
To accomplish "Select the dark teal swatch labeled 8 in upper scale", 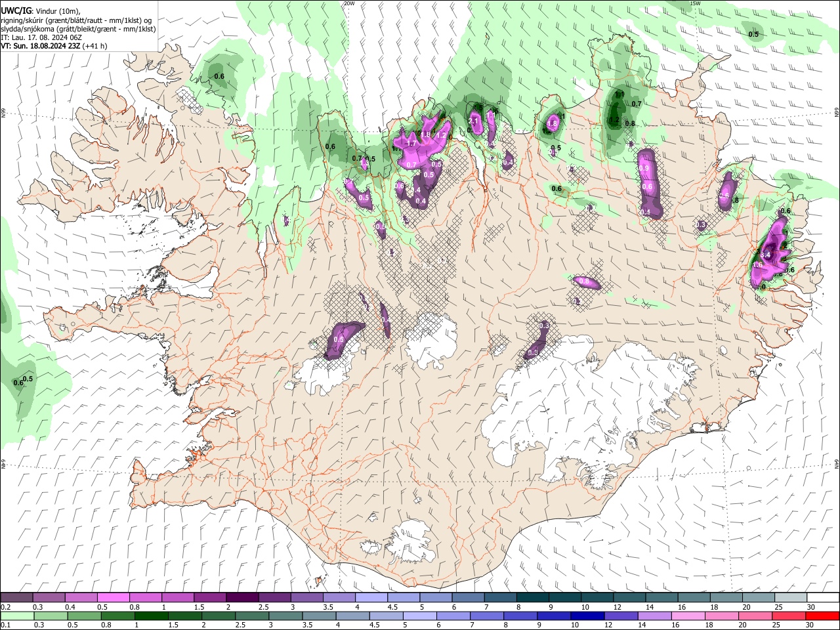I will pos(533,598).
